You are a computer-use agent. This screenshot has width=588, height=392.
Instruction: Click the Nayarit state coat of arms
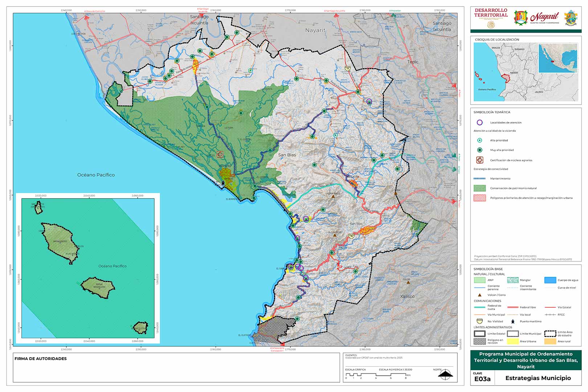[x=520, y=18]
